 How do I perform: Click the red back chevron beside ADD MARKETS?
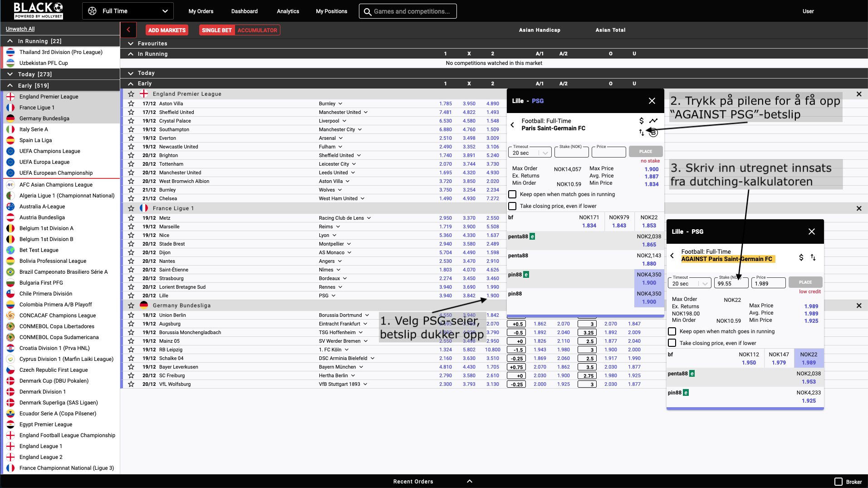[x=128, y=30]
